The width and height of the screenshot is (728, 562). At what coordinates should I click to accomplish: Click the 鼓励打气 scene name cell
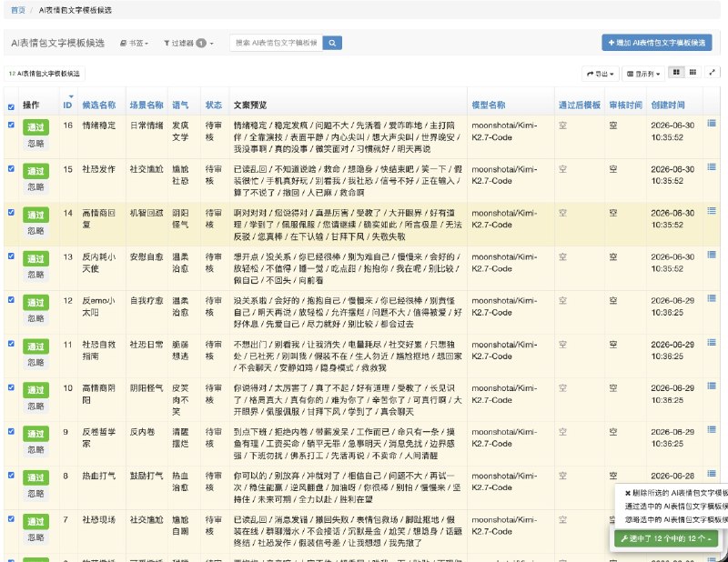(147, 476)
